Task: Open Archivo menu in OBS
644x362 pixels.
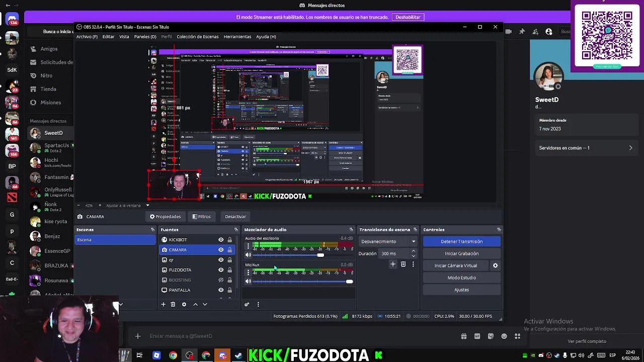Action: pos(87,37)
